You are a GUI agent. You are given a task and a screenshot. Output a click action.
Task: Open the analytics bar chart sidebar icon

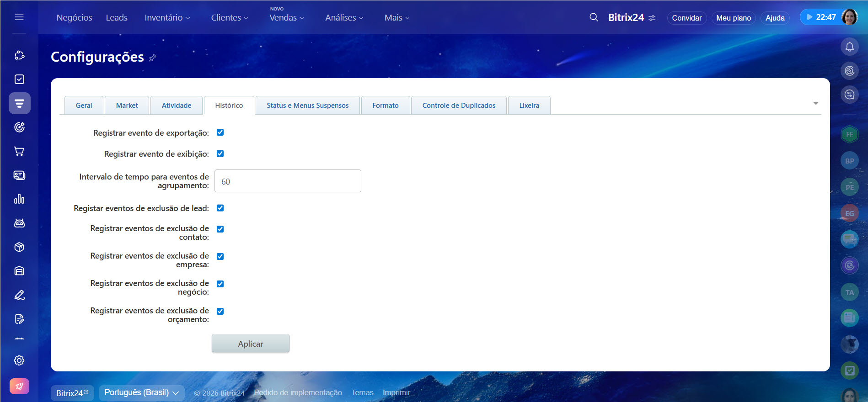[19, 199]
